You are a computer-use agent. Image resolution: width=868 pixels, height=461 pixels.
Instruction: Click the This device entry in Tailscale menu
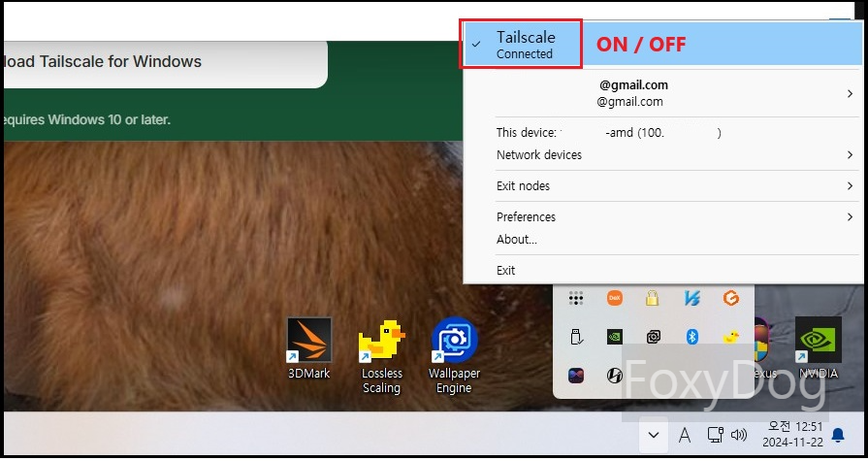click(x=662, y=132)
